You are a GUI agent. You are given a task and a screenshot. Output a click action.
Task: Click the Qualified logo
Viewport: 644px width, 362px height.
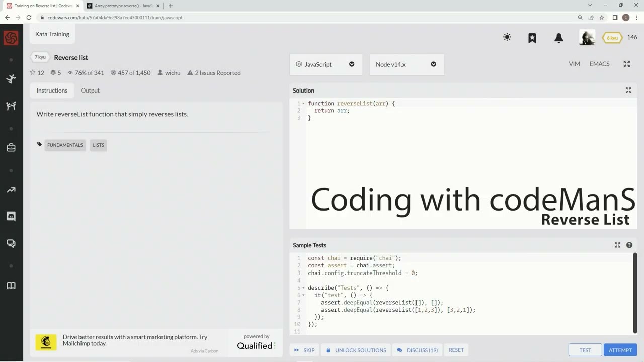pos(256,345)
